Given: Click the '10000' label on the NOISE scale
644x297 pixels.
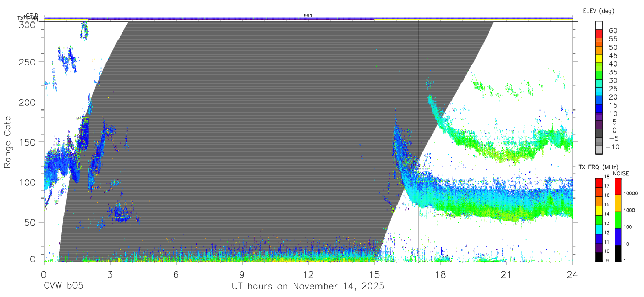Looking at the screenshot, I should coord(630,193).
